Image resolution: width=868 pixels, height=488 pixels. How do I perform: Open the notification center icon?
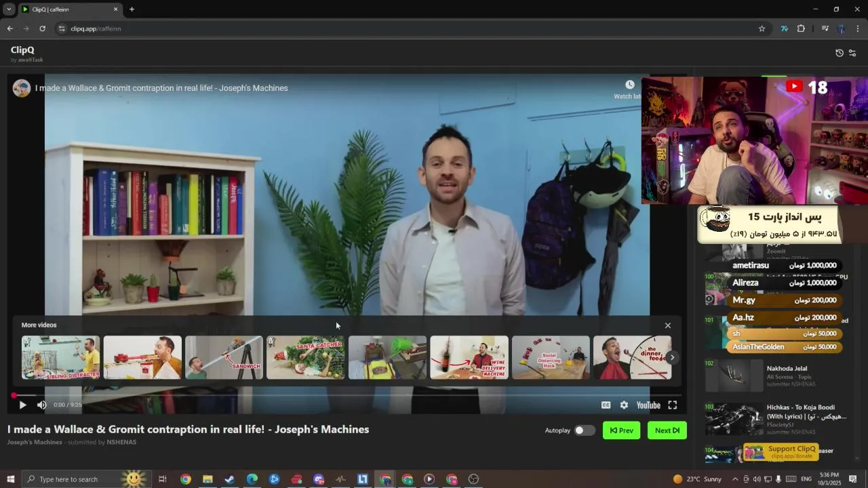853,479
